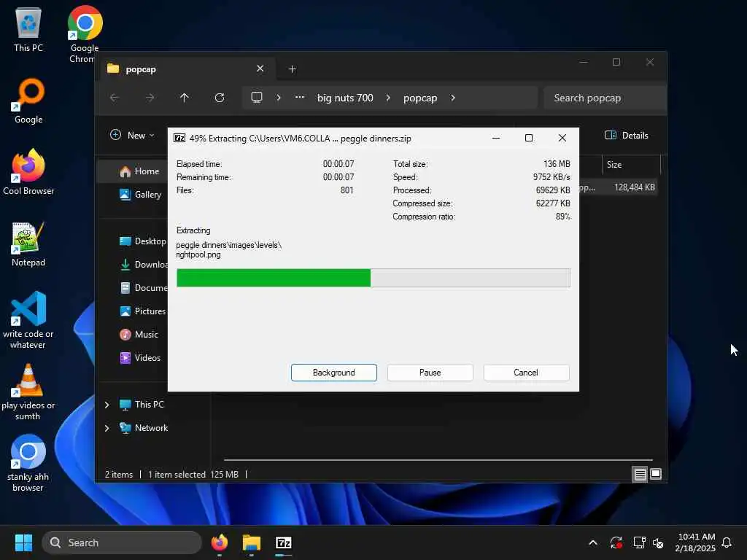747x560 pixels.
Task: Toggle the Details pane
Action: 627,135
